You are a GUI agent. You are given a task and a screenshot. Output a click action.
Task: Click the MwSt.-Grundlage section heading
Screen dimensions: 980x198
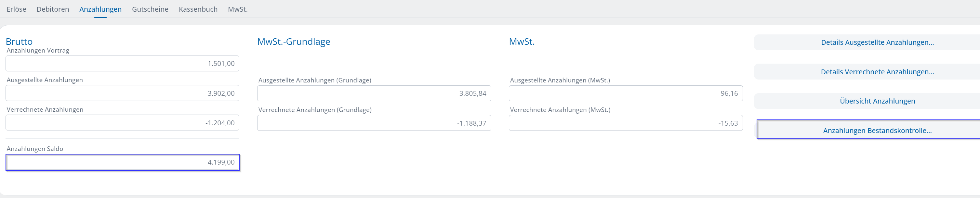(294, 42)
